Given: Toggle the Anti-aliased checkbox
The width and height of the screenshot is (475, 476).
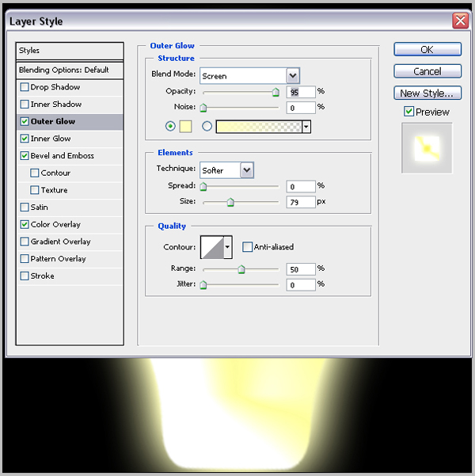Looking at the screenshot, I should 247,247.
